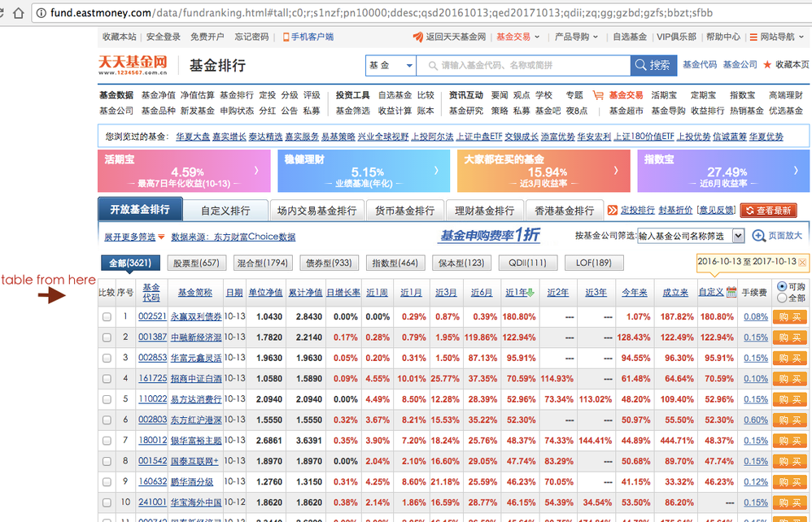Open the 稳健理财 5.15% banner arrow

pos(436,170)
